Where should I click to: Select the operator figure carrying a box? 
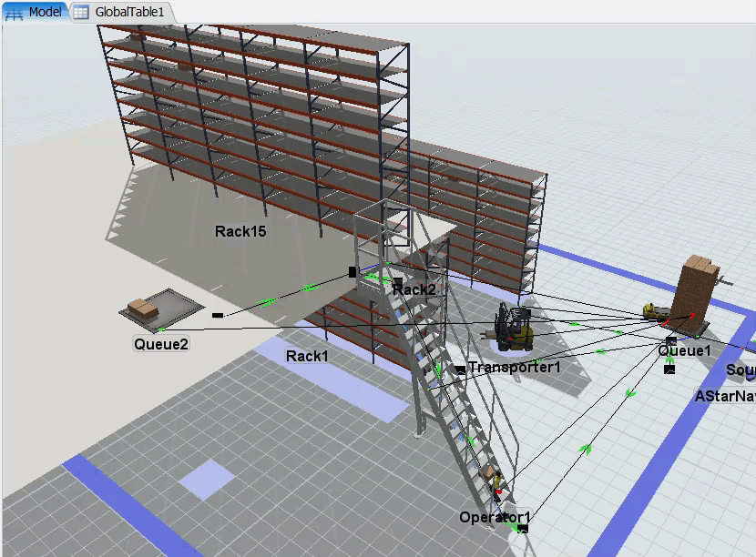click(494, 480)
